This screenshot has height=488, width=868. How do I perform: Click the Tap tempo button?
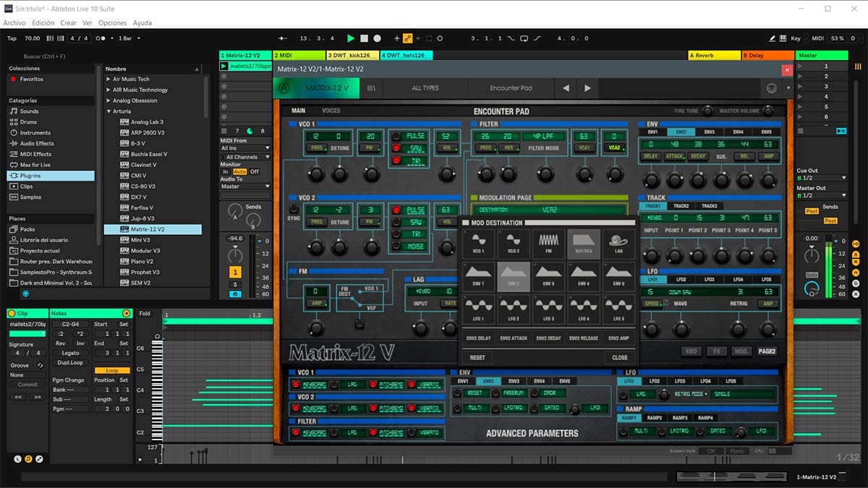(x=12, y=38)
